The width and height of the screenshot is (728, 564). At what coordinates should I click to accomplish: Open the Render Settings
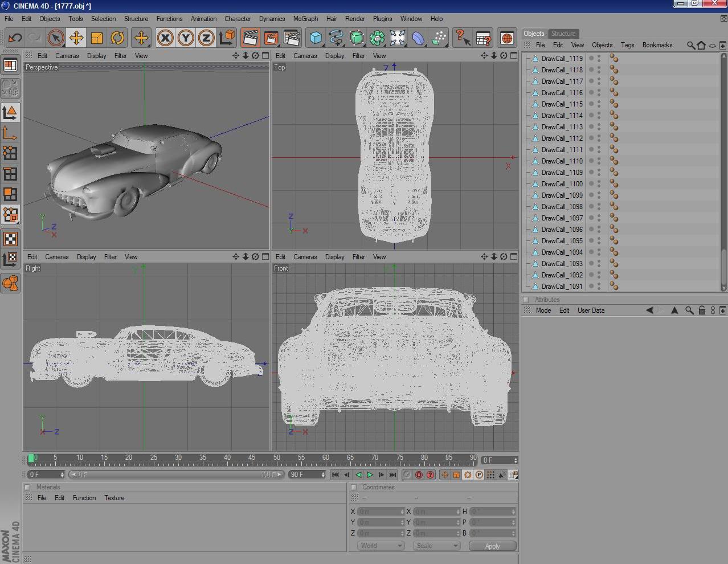click(x=291, y=38)
